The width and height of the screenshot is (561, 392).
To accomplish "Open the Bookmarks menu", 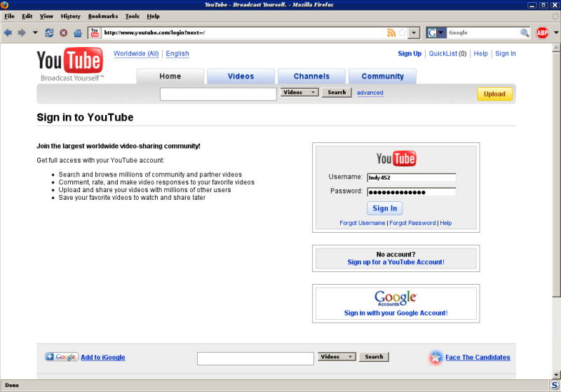I will click(103, 16).
